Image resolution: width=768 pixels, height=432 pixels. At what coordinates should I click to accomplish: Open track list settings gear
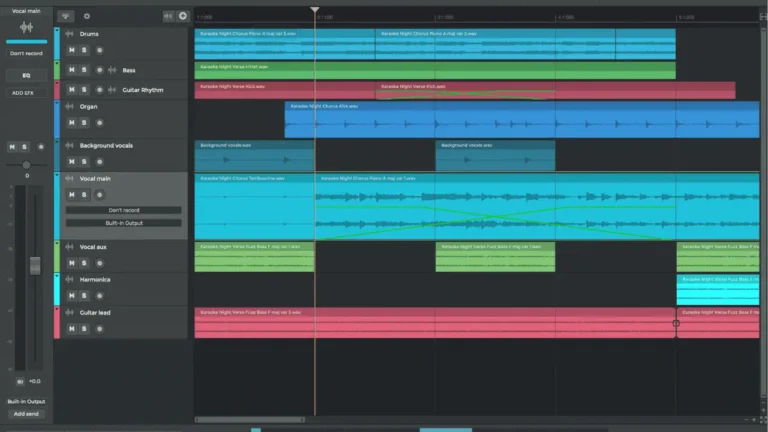87,16
